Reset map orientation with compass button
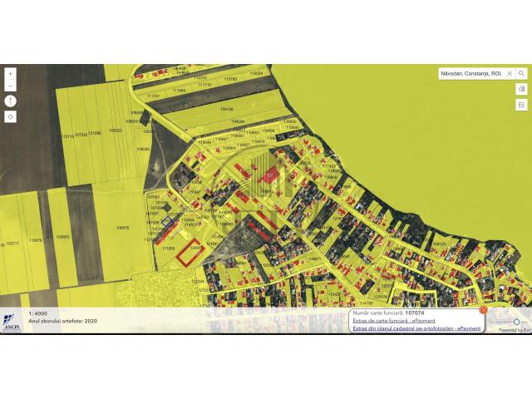 (x=11, y=101)
